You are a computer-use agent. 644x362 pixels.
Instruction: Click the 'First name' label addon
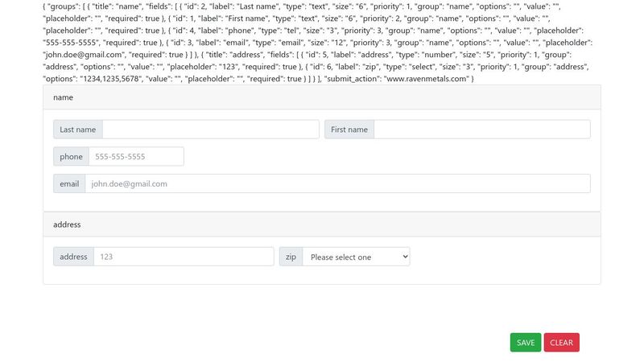pos(349,130)
